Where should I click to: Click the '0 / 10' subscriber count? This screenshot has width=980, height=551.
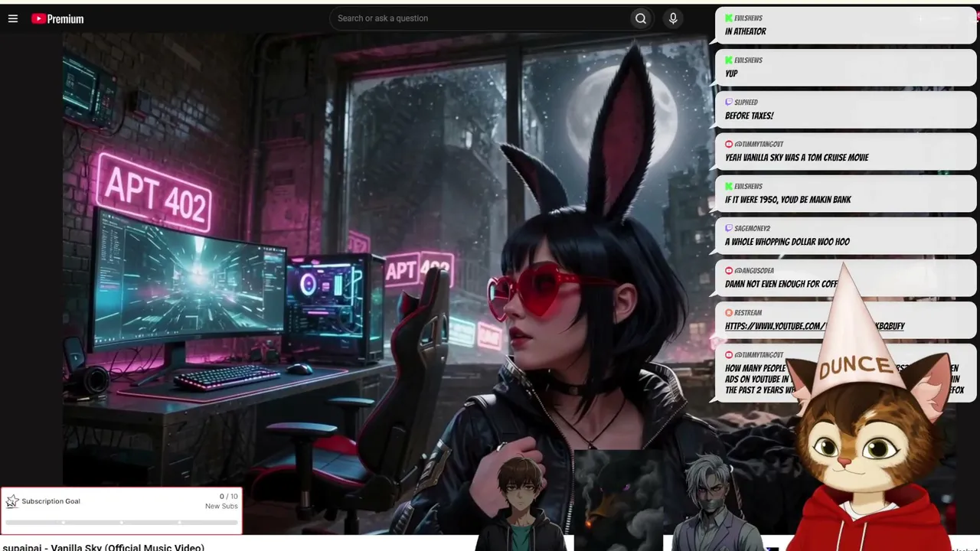point(228,497)
